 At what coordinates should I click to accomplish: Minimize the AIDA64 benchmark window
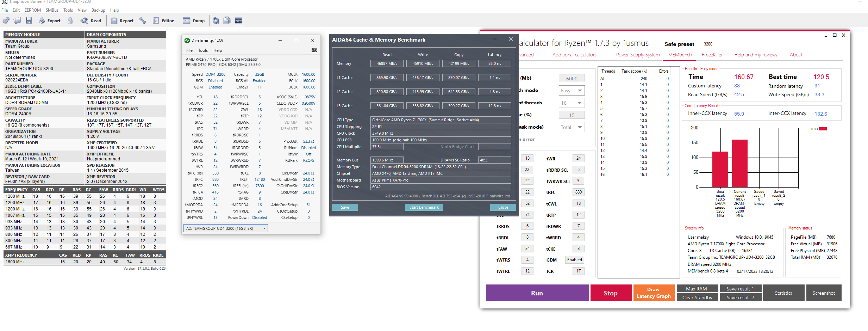click(495, 39)
